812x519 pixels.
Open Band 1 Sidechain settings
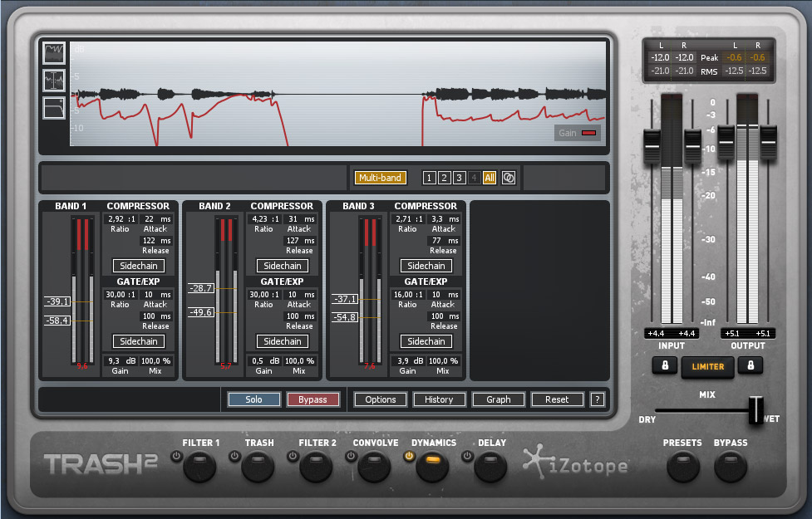tap(138, 266)
